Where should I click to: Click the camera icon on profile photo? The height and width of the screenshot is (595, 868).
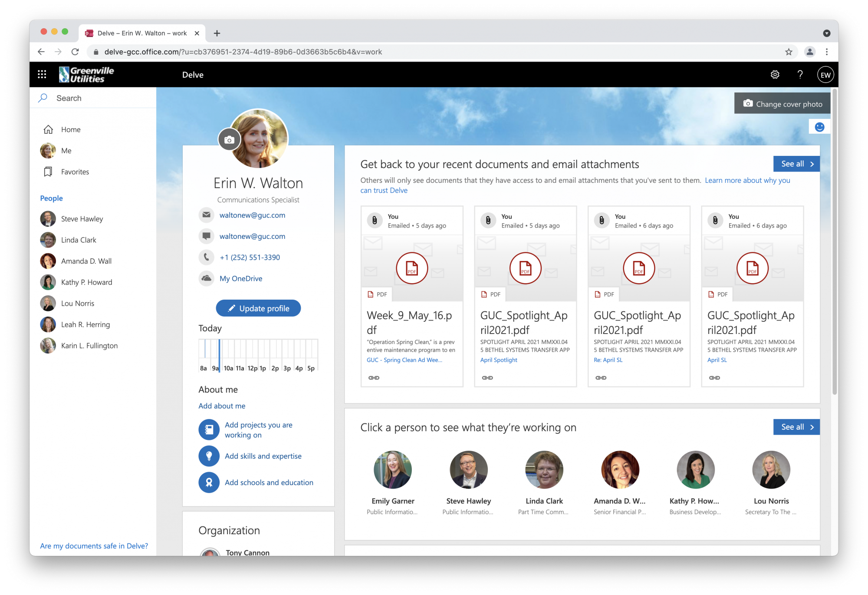click(x=229, y=139)
